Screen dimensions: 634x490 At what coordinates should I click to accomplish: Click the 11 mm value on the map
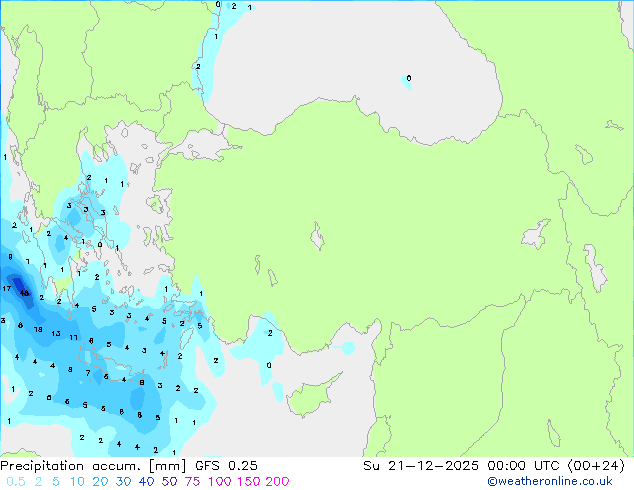tap(73, 337)
